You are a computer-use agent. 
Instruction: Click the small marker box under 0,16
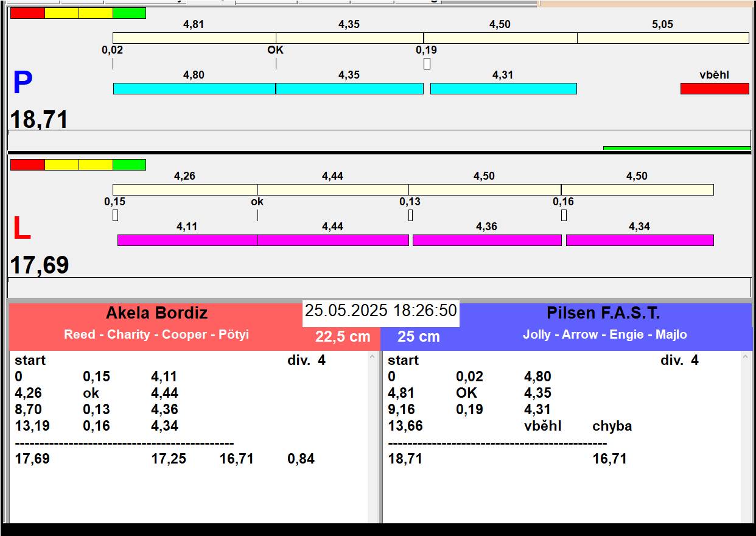point(564,215)
